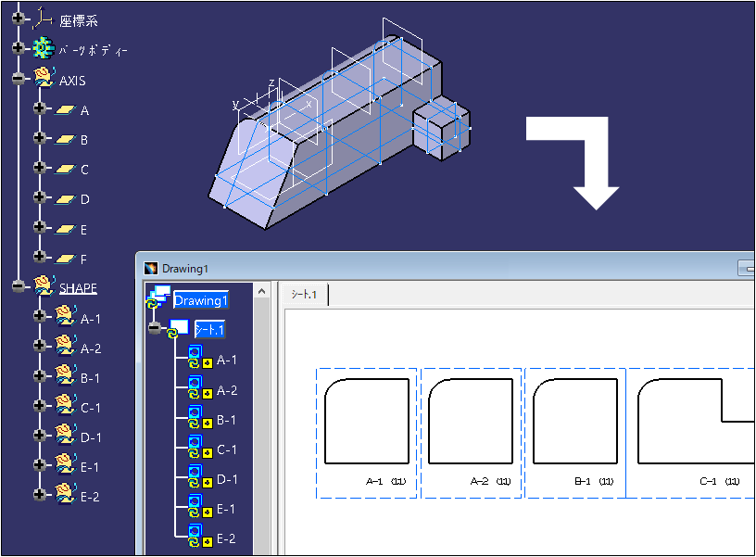Click the Drawing1 window title bar
756x557 pixels.
pyautogui.click(x=417, y=268)
